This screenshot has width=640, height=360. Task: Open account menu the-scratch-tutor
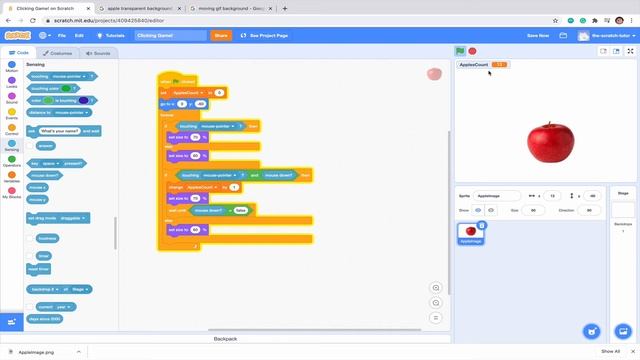pyautogui.click(x=607, y=36)
